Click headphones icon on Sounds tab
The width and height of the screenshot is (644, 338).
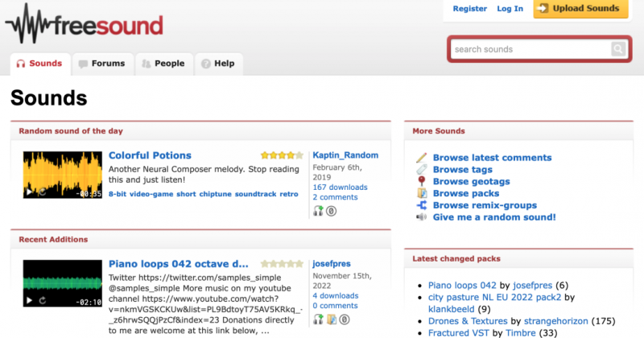21,64
